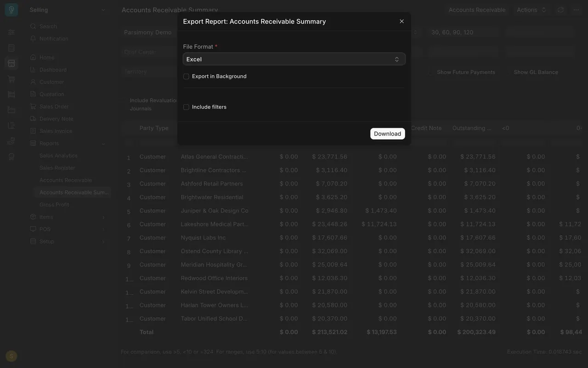The width and height of the screenshot is (588, 368).
Task: Click the Outstanding column header
Action: tap(472, 128)
